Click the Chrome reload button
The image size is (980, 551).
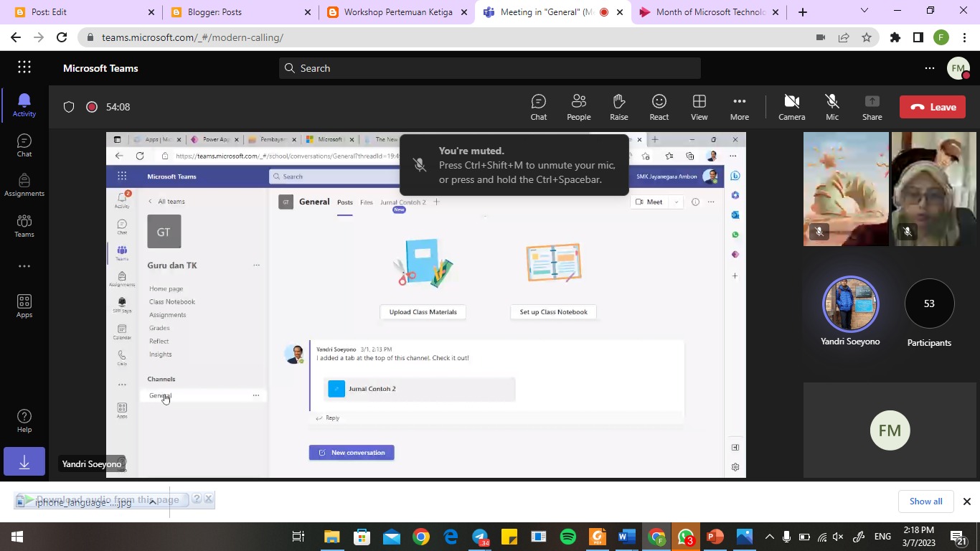pyautogui.click(x=62, y=37)
